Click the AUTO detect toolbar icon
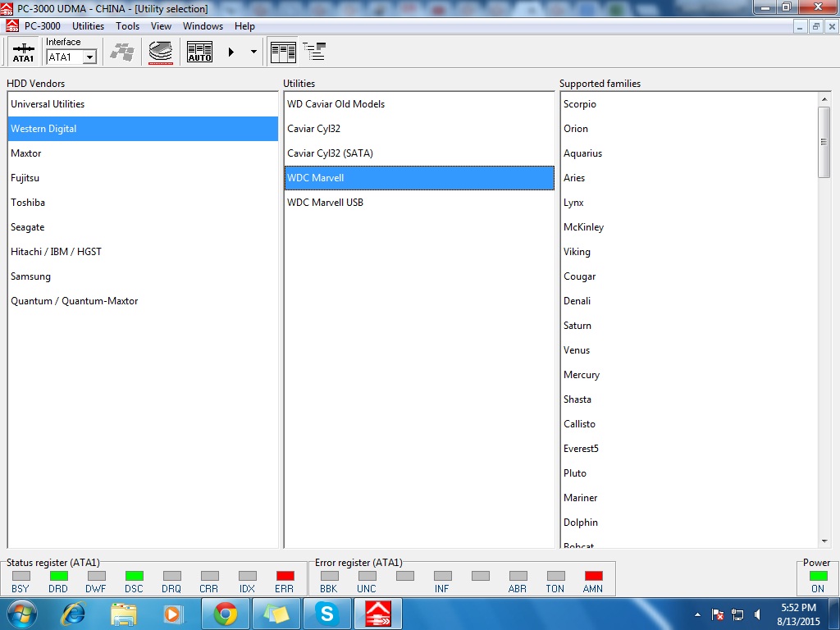 199,52
